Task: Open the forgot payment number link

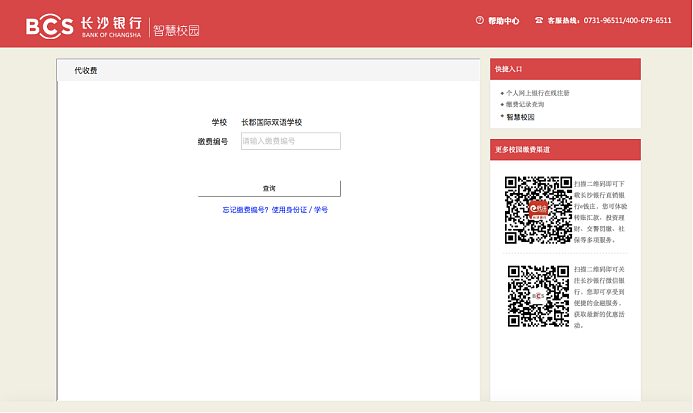Action: click(275, 210)
